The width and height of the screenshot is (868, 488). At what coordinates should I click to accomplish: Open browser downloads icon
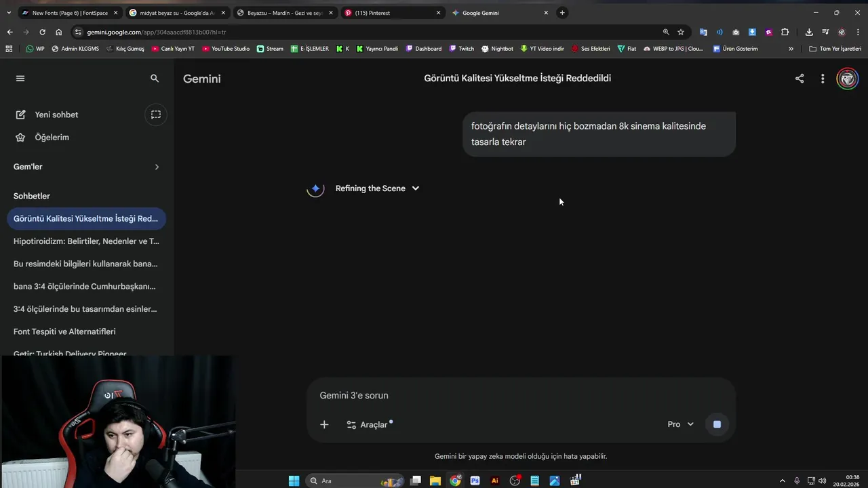click(809, 32)
